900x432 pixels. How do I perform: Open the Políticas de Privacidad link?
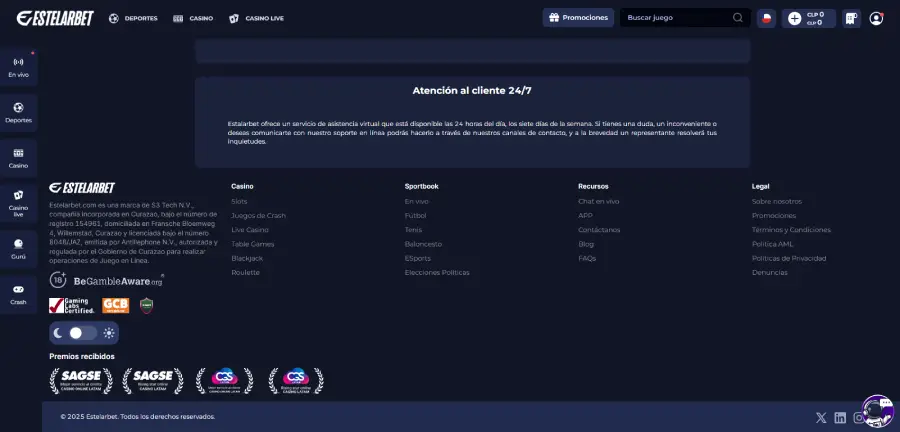pyautogui.click(x=789, y=259)
